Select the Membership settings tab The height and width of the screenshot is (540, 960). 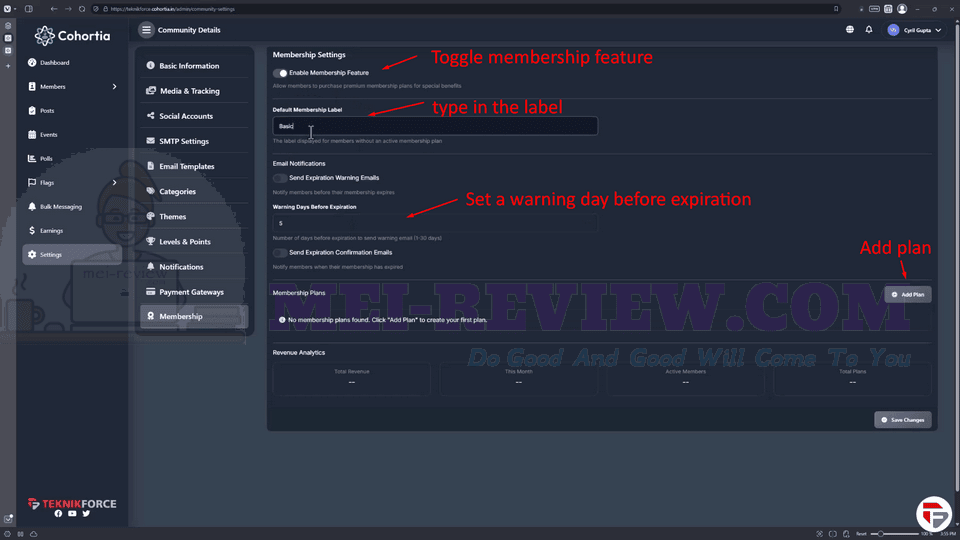[194, 317]
